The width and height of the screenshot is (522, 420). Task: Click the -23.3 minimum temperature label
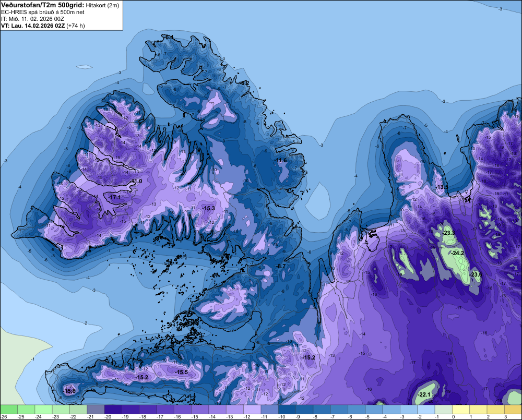point(449,233)
